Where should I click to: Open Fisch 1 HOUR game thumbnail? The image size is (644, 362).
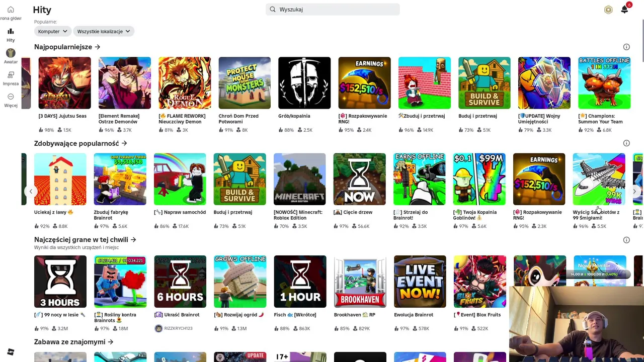tap(300, 282)
